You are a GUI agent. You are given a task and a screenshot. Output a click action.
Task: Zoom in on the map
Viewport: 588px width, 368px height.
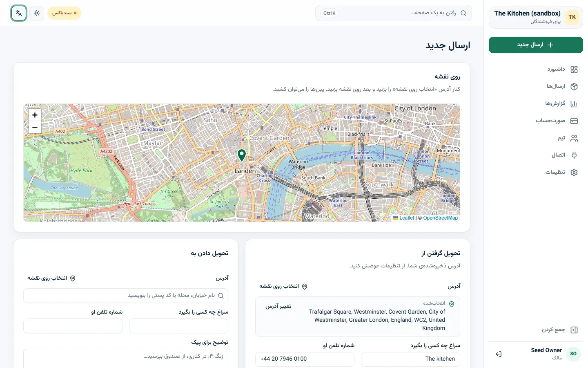[35, 115]
